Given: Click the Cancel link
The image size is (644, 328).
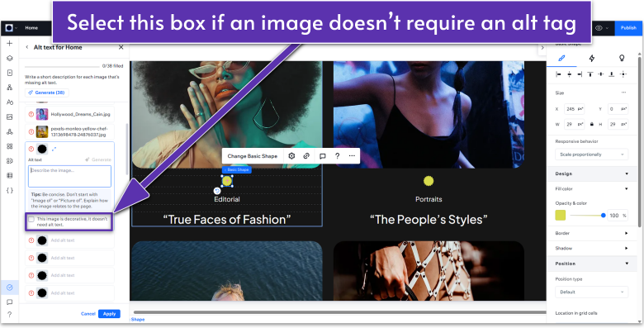Looking at the screenshot, I should [x=88, y=314].
